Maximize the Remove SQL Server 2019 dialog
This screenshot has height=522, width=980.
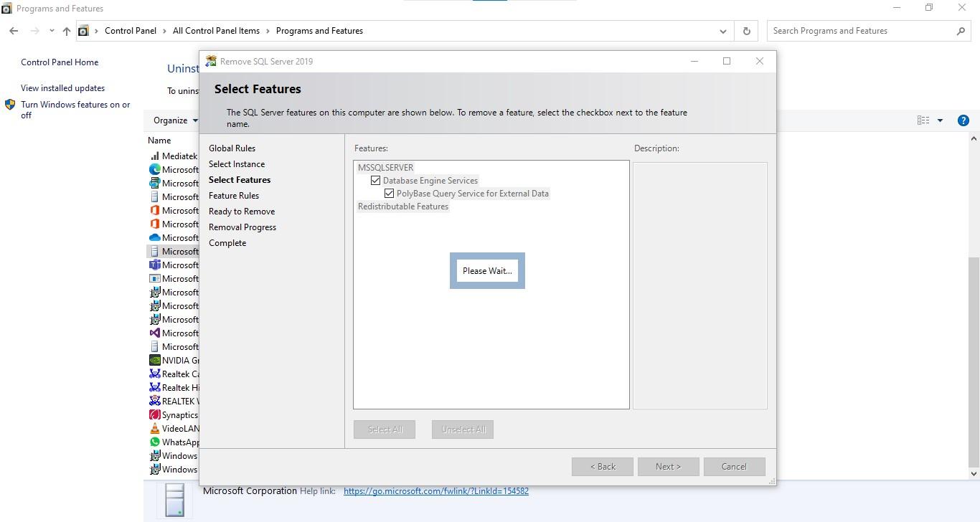727,61
